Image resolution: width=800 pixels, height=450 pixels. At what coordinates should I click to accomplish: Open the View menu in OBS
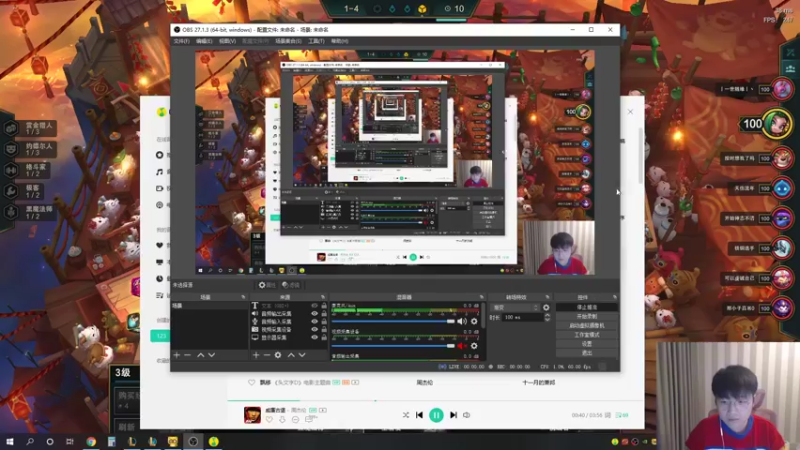click(x=227, y=41)
